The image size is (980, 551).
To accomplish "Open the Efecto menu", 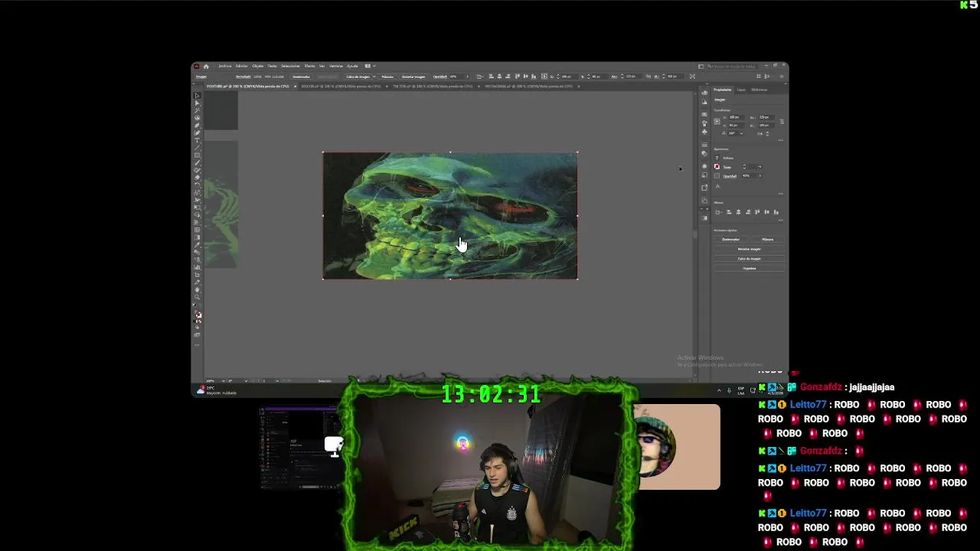I will coord(310,66).
